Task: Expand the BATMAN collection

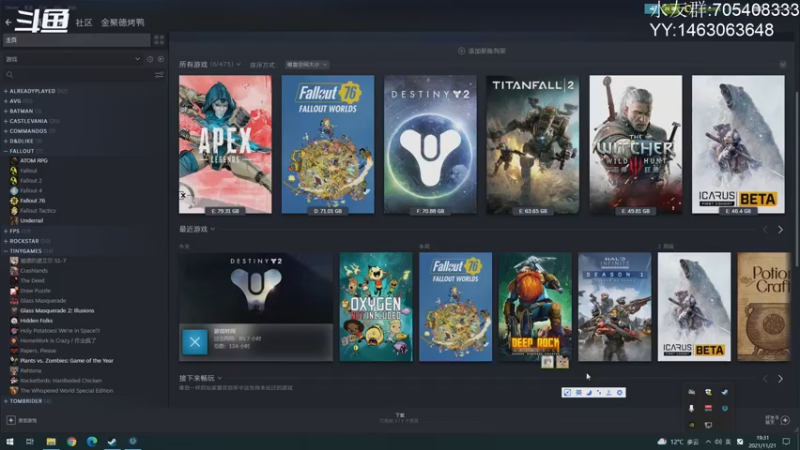Action: pos(22,111)
